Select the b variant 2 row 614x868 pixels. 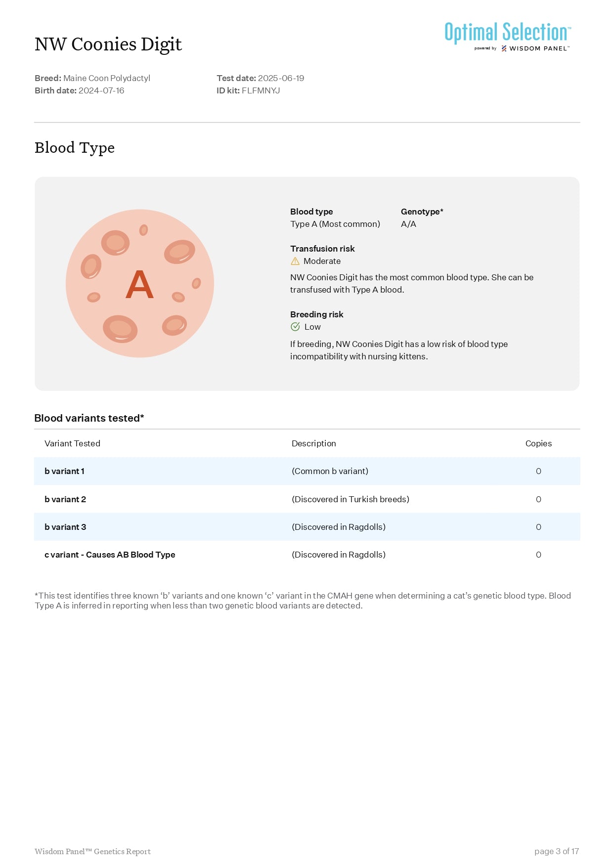[x=307, y=499]
